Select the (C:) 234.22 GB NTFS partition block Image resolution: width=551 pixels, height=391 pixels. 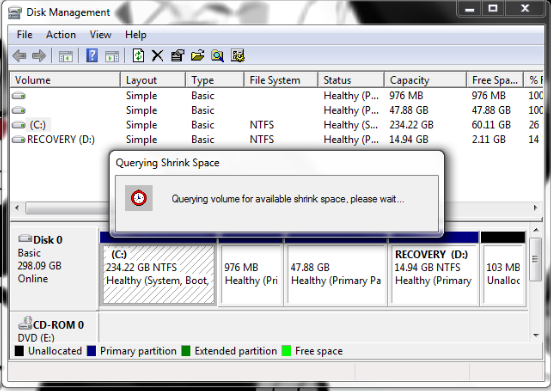[x=158, y=274]
